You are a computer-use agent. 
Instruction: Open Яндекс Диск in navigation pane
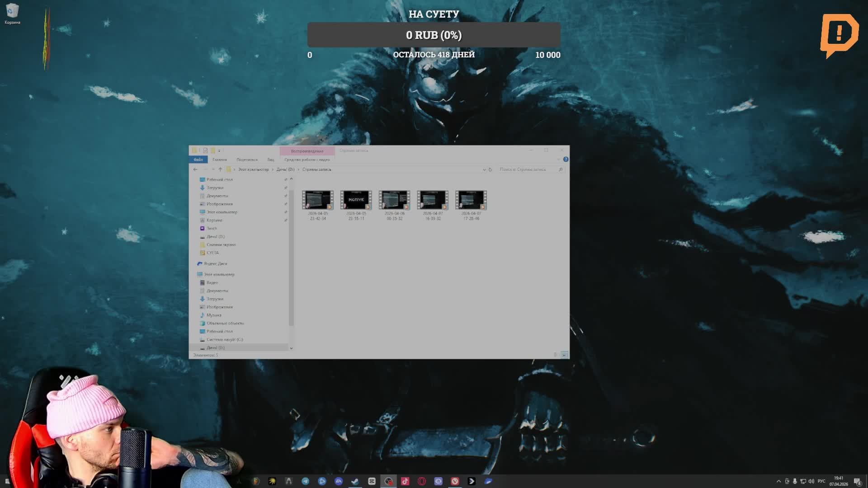215,263
